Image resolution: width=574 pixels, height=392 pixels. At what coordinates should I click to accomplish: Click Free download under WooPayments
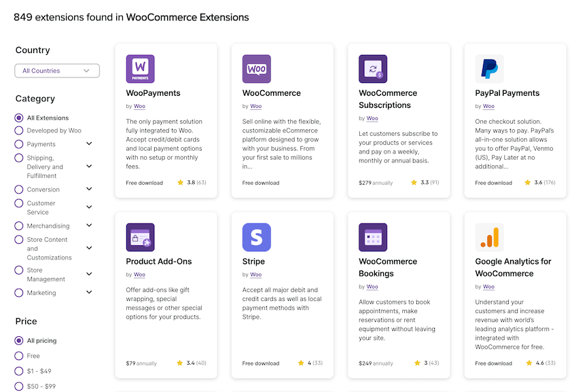pos(144,183)
